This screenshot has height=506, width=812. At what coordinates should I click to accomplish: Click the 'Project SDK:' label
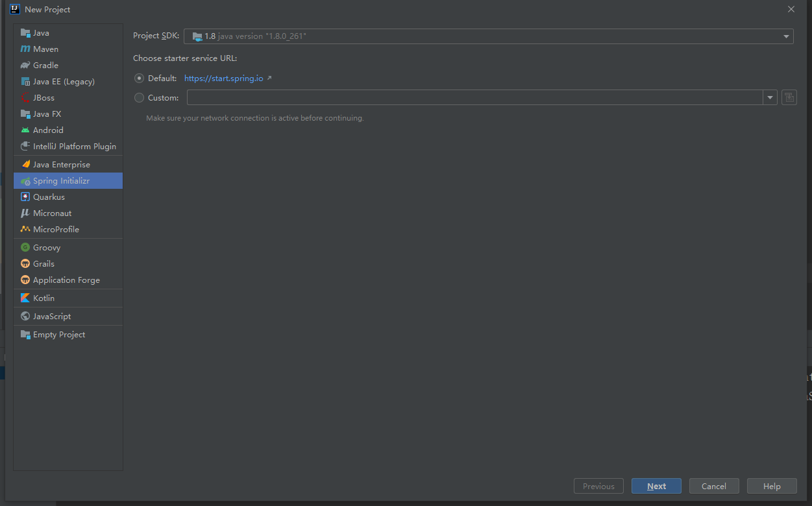click(x=156, y=36)
